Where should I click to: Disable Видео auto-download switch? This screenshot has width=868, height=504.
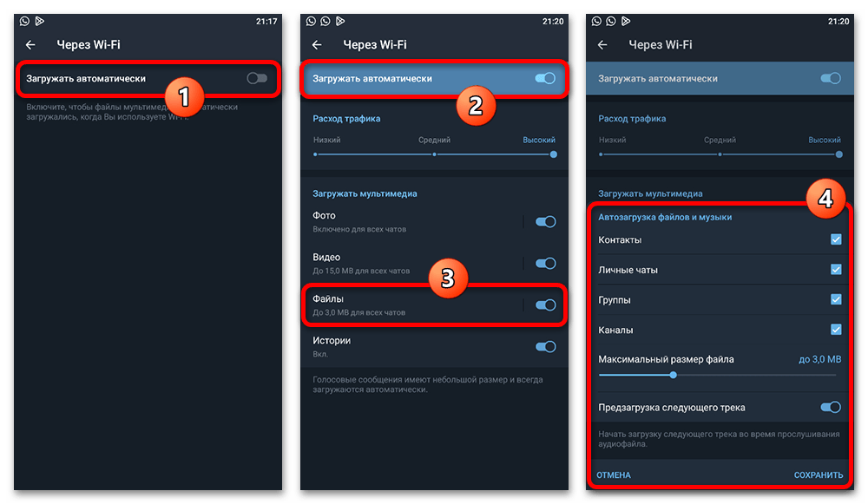(x=545, y=264)
